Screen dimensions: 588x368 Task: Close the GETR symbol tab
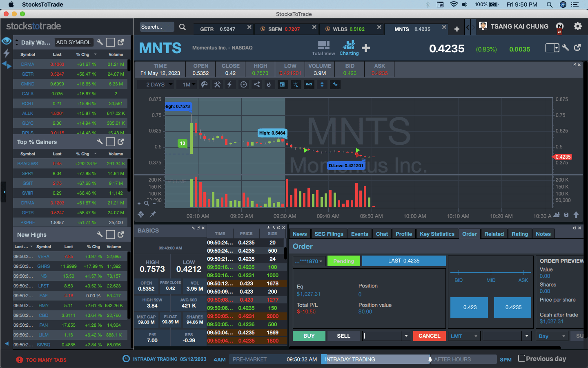(x=249, y=27)
